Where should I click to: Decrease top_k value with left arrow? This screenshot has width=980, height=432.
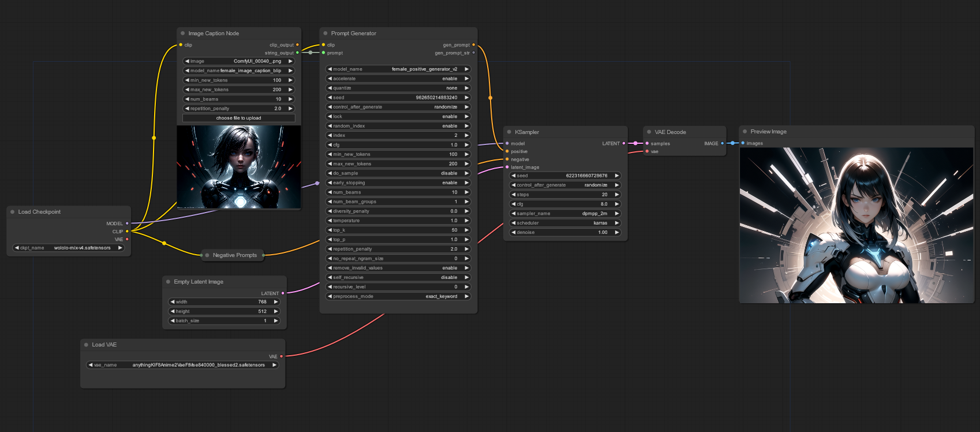pyautogui.click(x=330, y=230)
